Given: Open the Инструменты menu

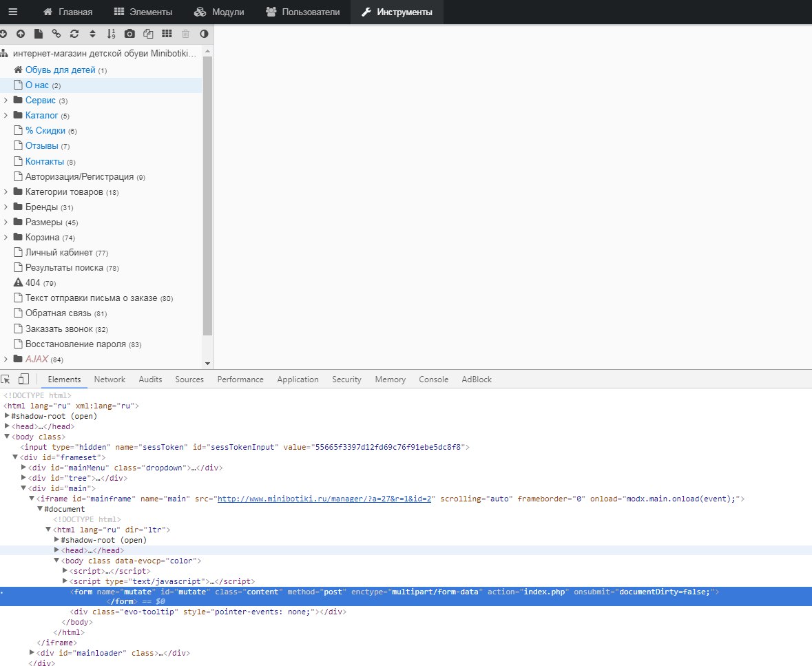Looking at the screenshot, I should point(397,12).
